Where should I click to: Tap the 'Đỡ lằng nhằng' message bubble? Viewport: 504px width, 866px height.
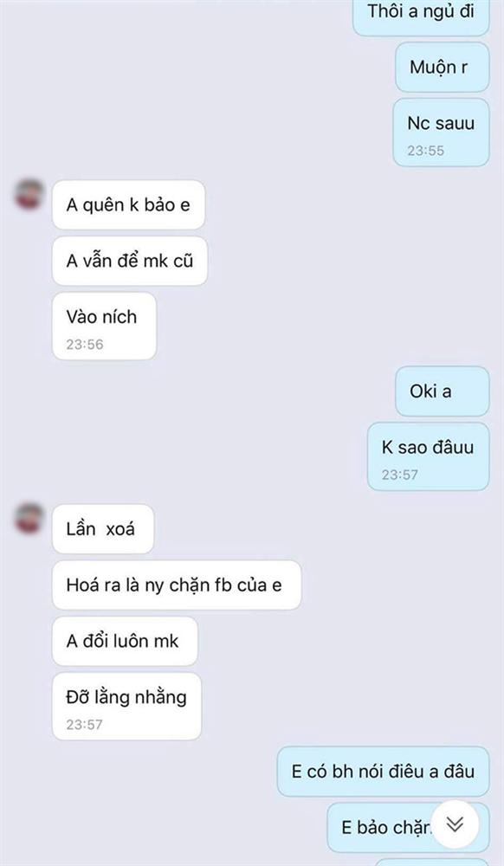pos(127,706)
